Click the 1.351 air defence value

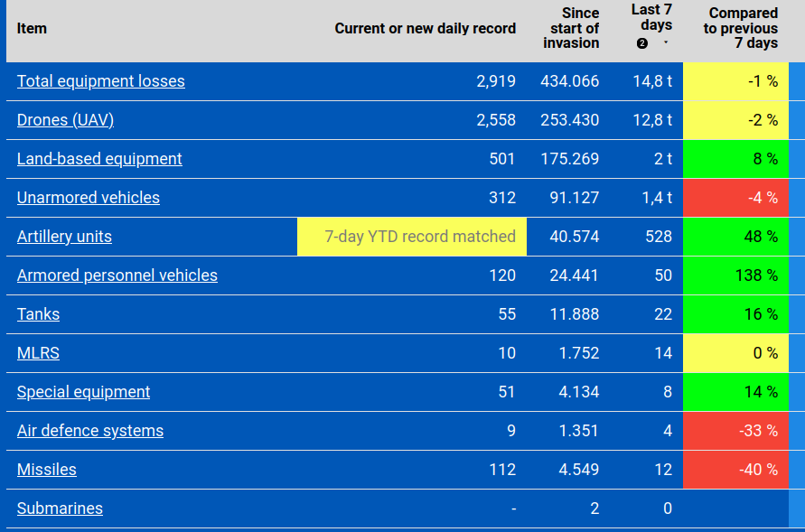pos(578,431)
